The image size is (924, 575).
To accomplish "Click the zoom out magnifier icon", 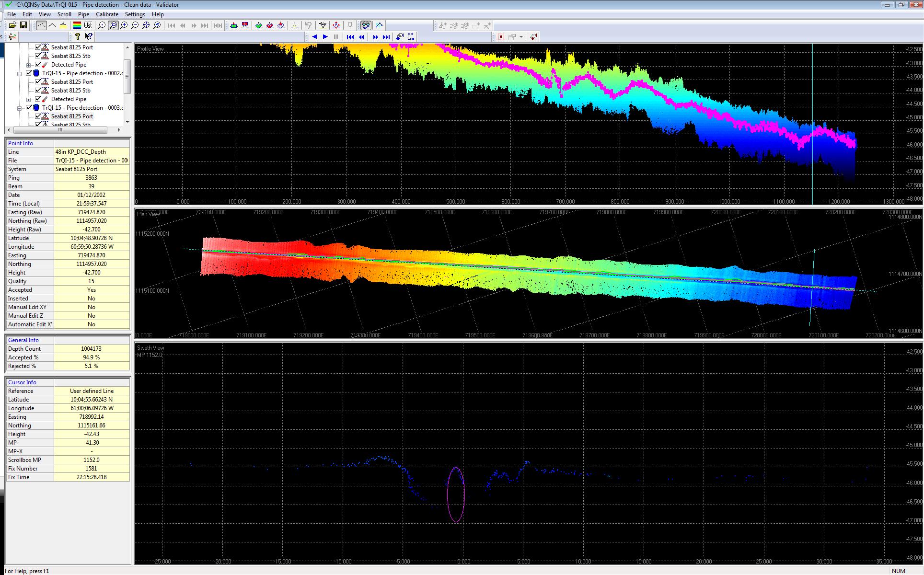I will click(x=135, y=25).
